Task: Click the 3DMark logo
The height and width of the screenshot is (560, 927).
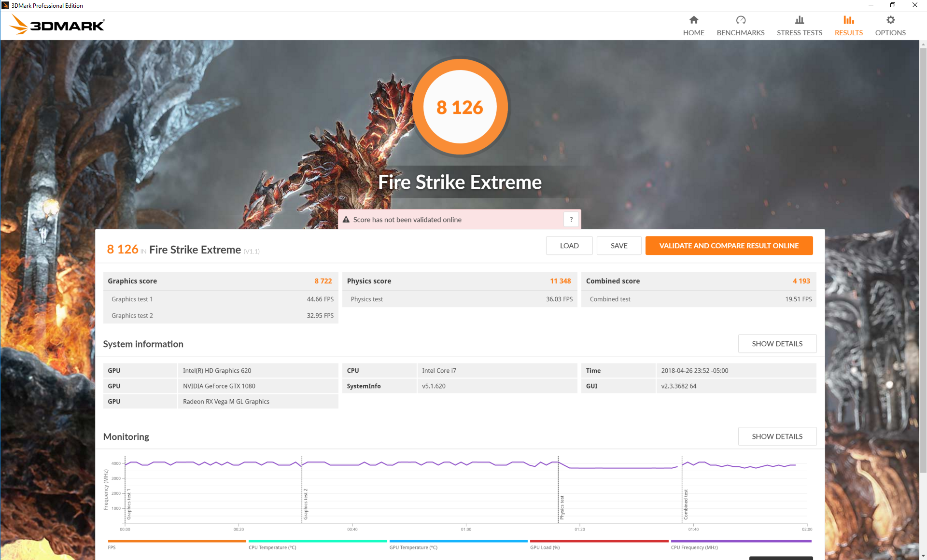Action: (x=57, y=25)
